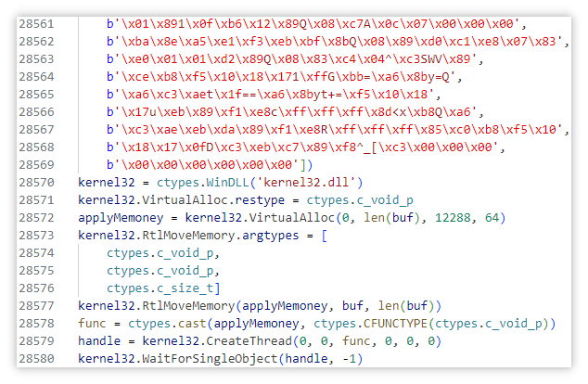Click the all-zero byte string on line 28569
Screen dimensions: 588x384
tap(203, 165)
